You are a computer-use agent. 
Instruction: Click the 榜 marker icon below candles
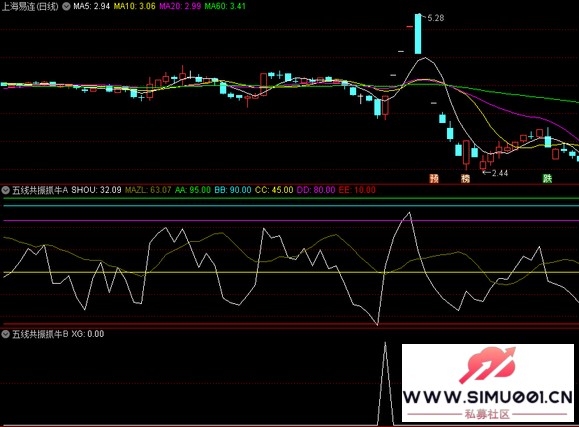(466, 179)
